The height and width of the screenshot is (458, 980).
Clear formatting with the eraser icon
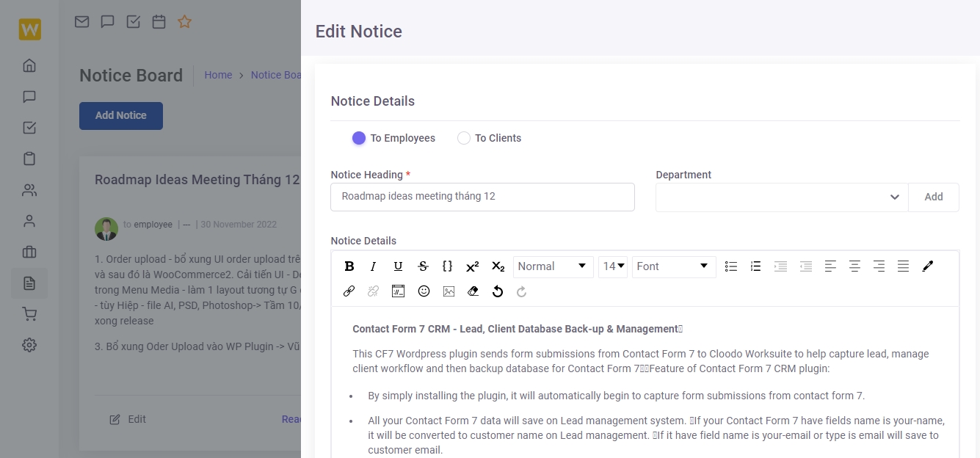coord(473,291)
